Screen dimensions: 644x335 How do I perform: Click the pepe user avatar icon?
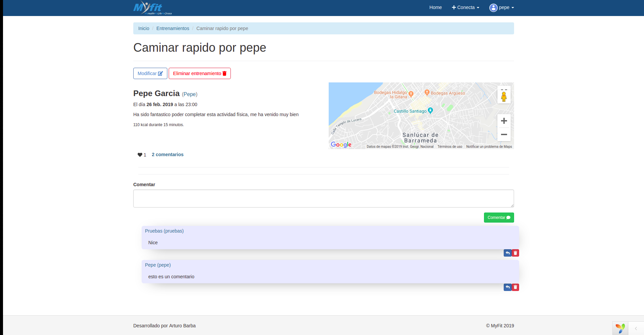(x=493, y=8)
